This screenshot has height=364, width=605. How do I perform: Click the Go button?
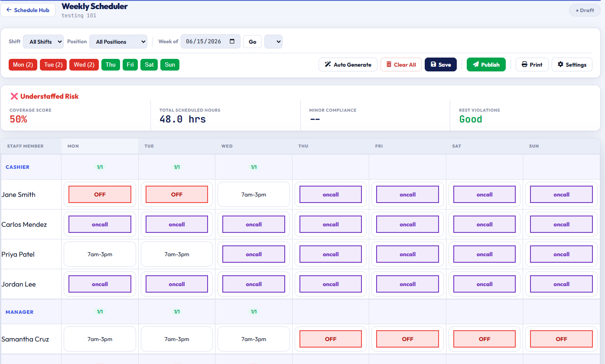(252, 42)
